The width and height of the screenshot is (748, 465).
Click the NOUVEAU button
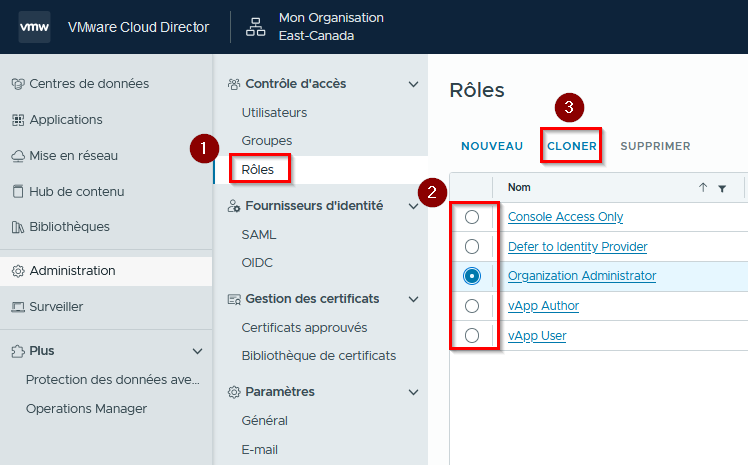click(492, 146)
